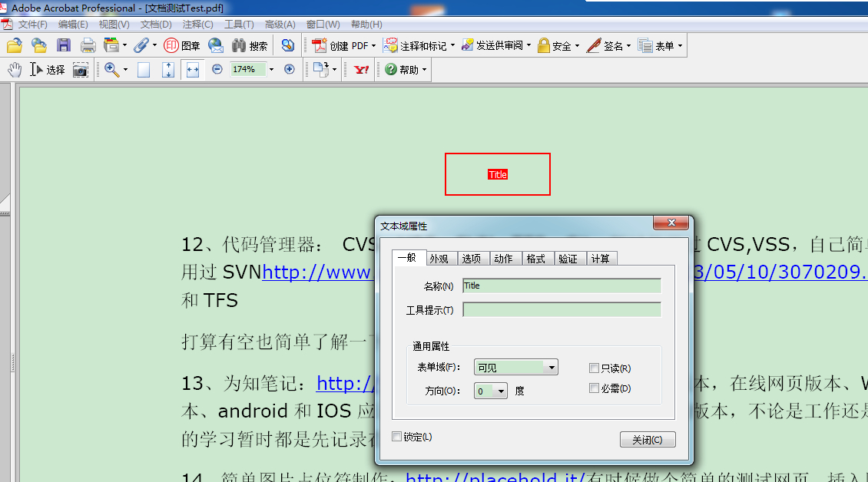Click the minus zoom out button
The width and height of the screenshot is (868, 482).
tap(217, 69)
